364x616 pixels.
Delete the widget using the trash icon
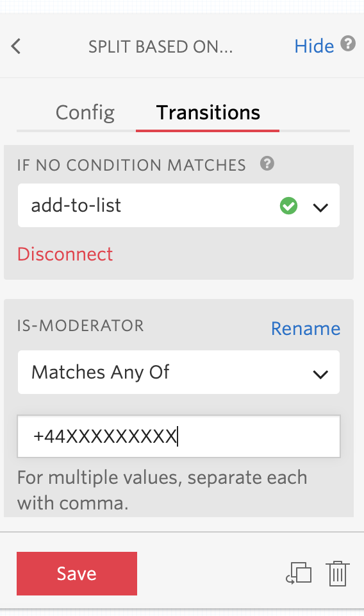coord(337,574)
